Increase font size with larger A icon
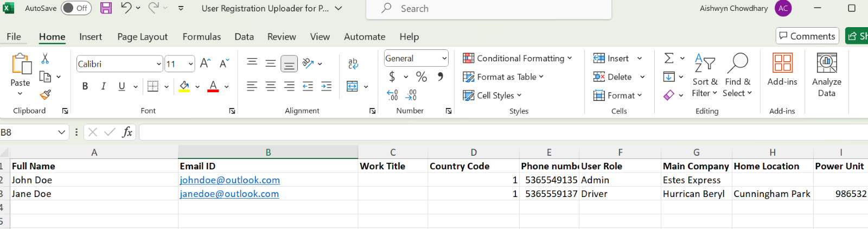 [x=205, y=63]
